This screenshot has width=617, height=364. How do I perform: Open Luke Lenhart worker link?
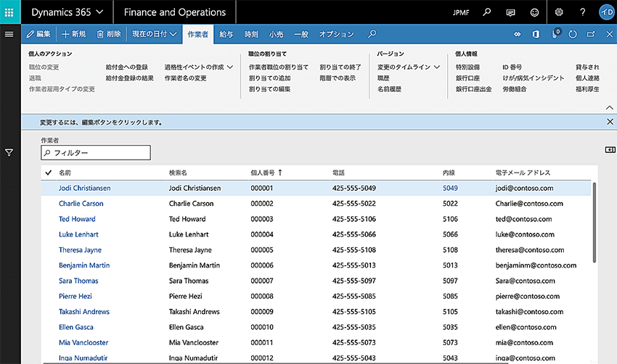78,234
